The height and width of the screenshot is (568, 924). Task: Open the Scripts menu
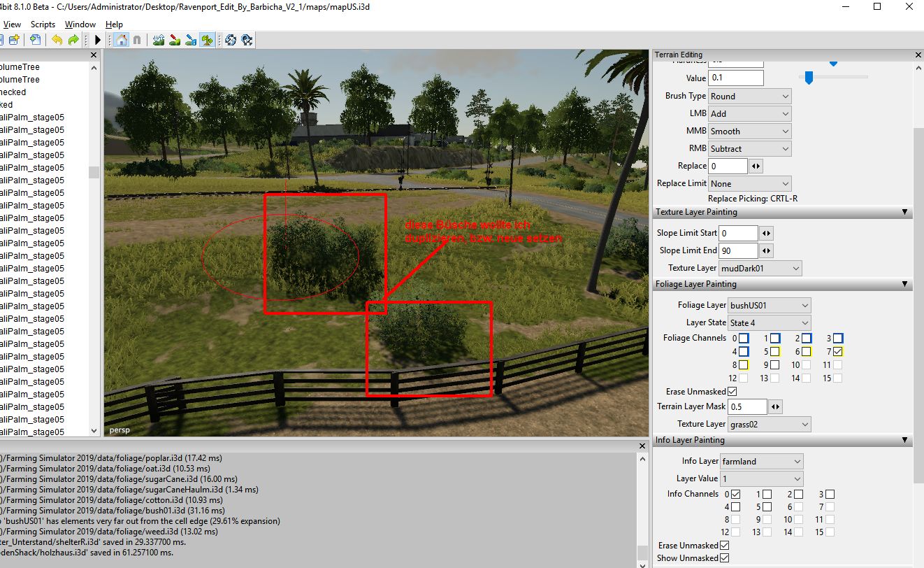coord(43,24)
